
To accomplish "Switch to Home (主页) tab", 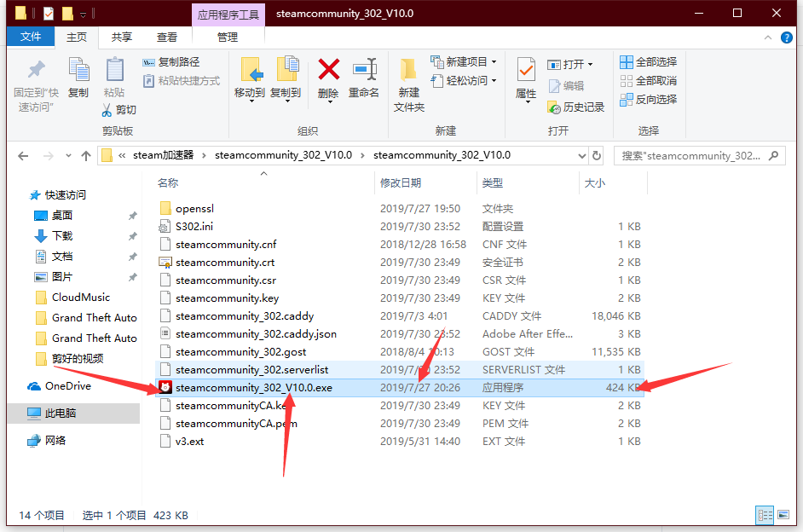I will pyautogui.click(x=77, y=37).
